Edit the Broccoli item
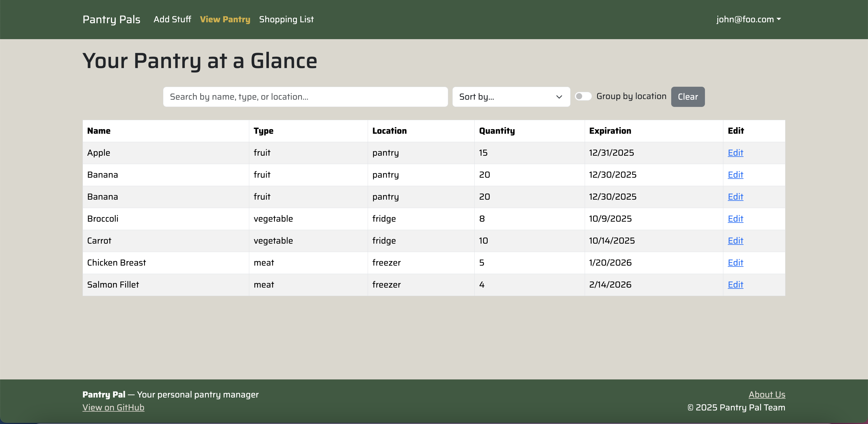Viewport: 868px width, 424px height. tap(735, 219)
